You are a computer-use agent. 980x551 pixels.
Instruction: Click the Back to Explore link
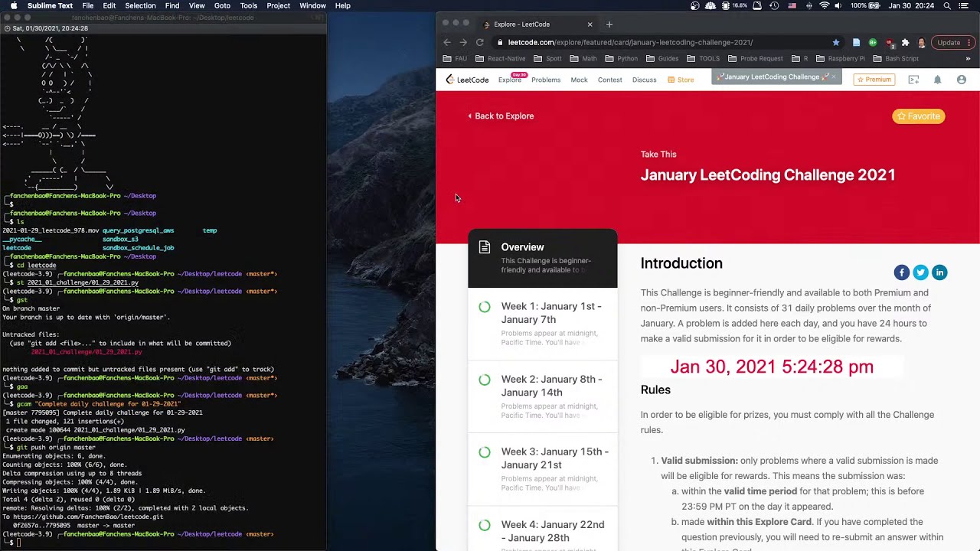501,116
